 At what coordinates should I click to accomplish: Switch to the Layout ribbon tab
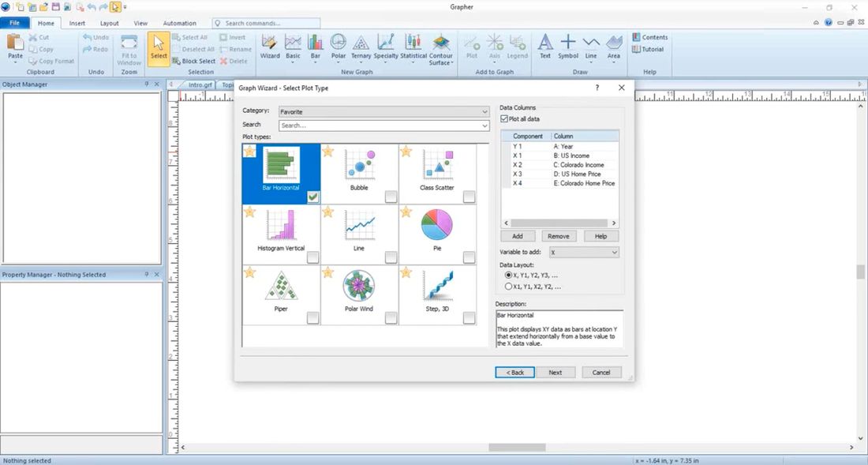click(109, 23)
